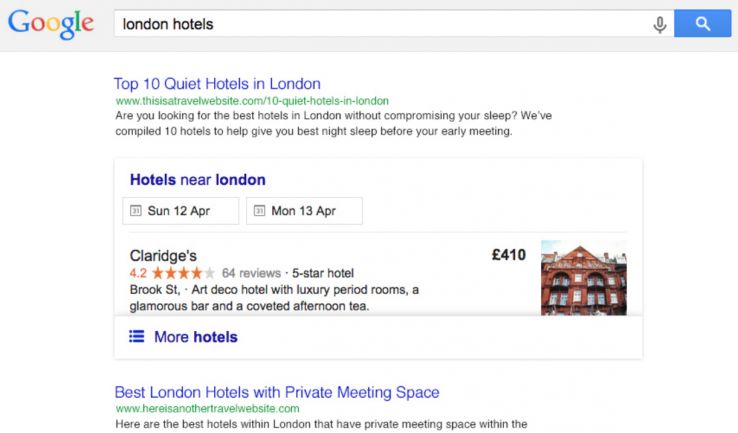Open the Mon 13 Apr check-out date picker
The width and height of the screenshot is (738, 433).
pos(304,211)
